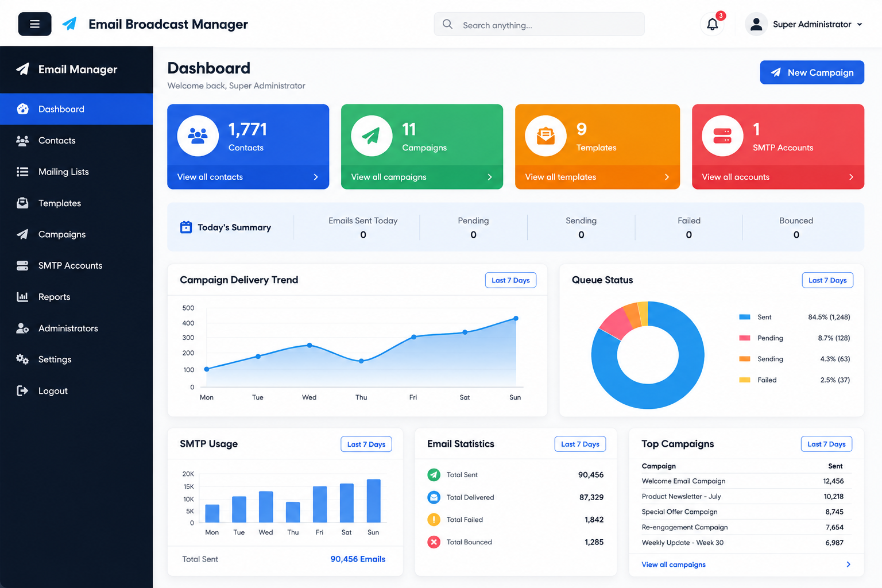This screenshot has width=882, height=588.
Task: Open the notifications bell
Action: coord(712,24)
